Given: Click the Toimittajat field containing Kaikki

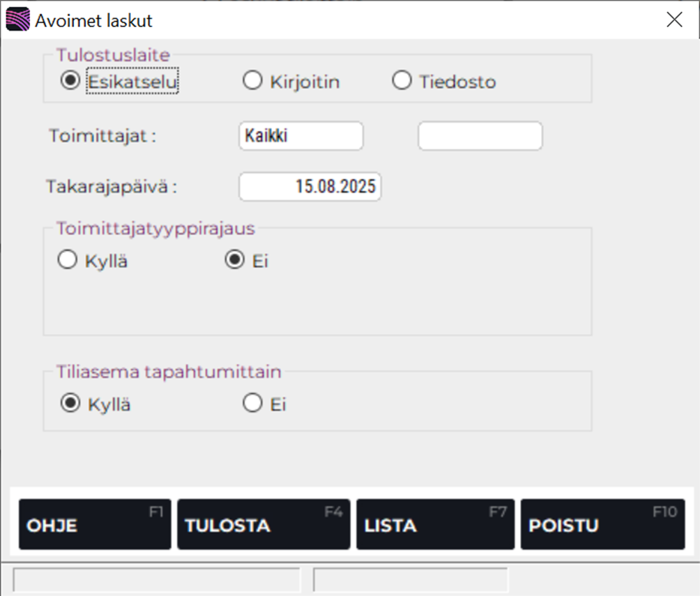Looking at the screenshot, I should pos(300,135).
